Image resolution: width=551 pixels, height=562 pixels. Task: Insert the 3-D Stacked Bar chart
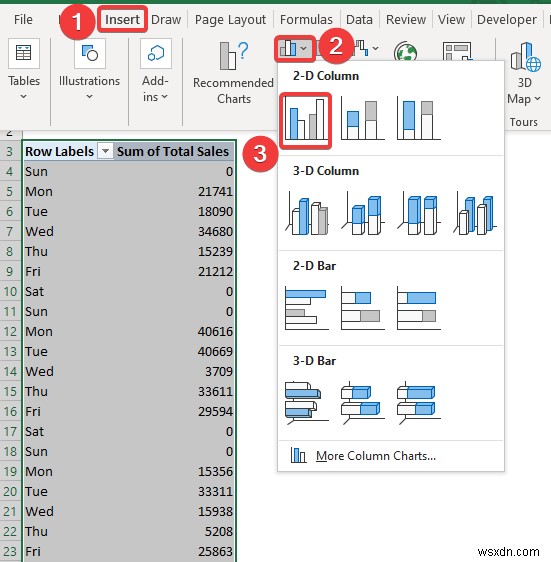362,402
